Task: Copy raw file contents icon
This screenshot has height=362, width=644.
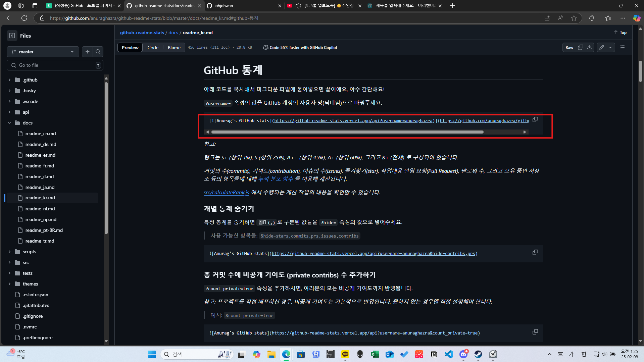Action: (581, 47)
